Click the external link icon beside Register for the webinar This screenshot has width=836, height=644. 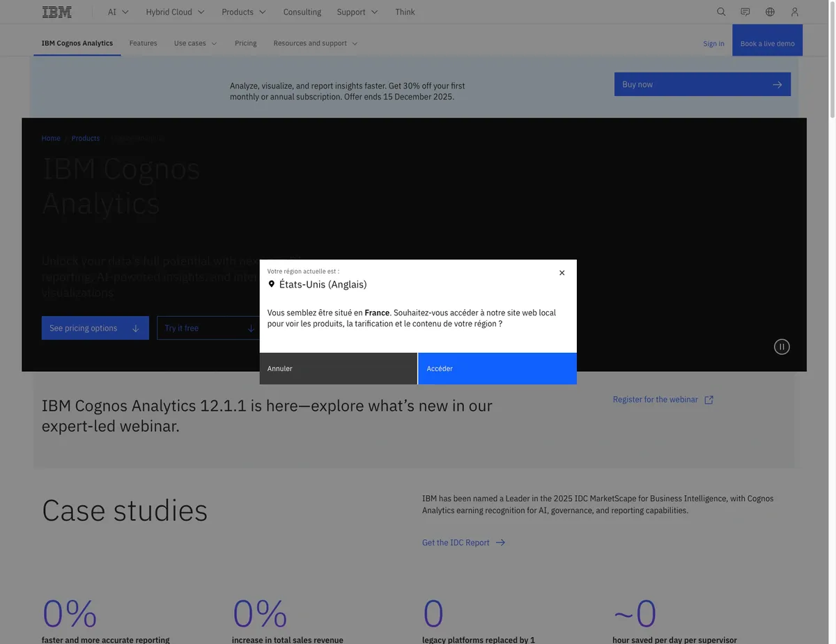(x=709, y=400)
